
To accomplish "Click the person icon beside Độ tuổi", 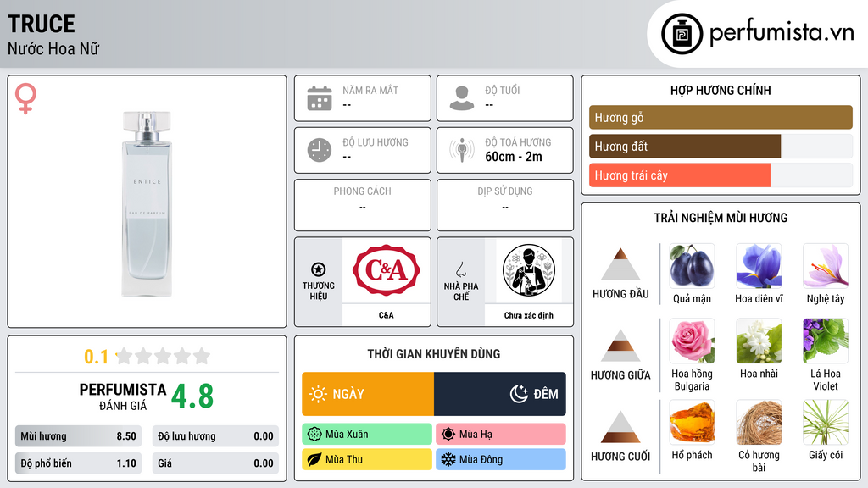I will (462, 98).
